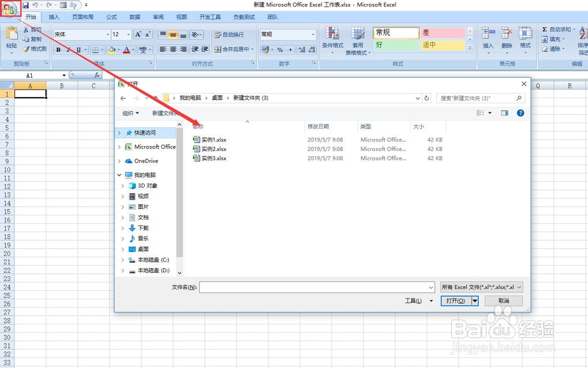The image size is (588, 368).
Task: Open font size dropdown 12
Action: [x=128, y=35]
